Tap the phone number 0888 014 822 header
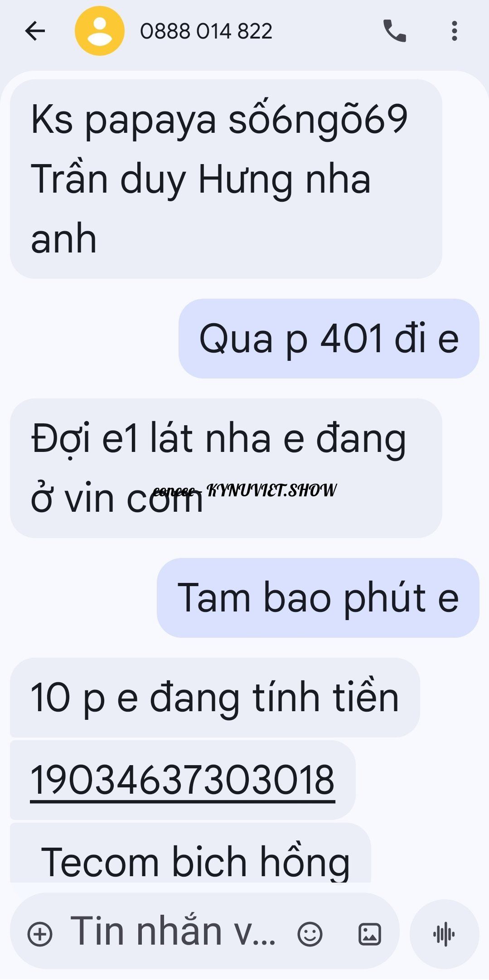 pyautogui.click(x=206, y=31)
